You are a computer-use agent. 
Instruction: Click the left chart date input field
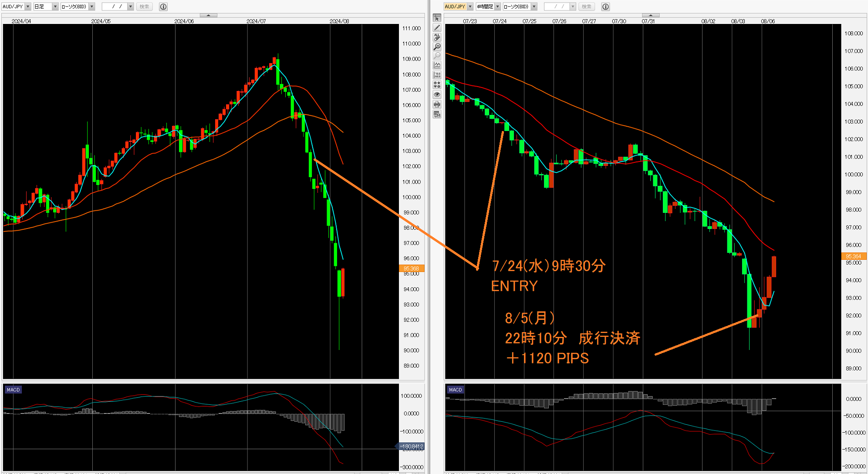115,7
